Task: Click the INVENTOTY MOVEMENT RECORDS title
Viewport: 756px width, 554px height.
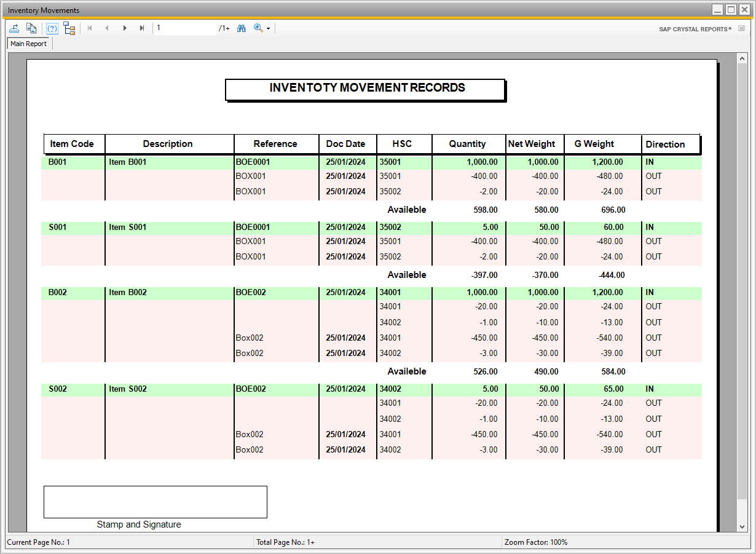Action: click(x=367, y=88)
